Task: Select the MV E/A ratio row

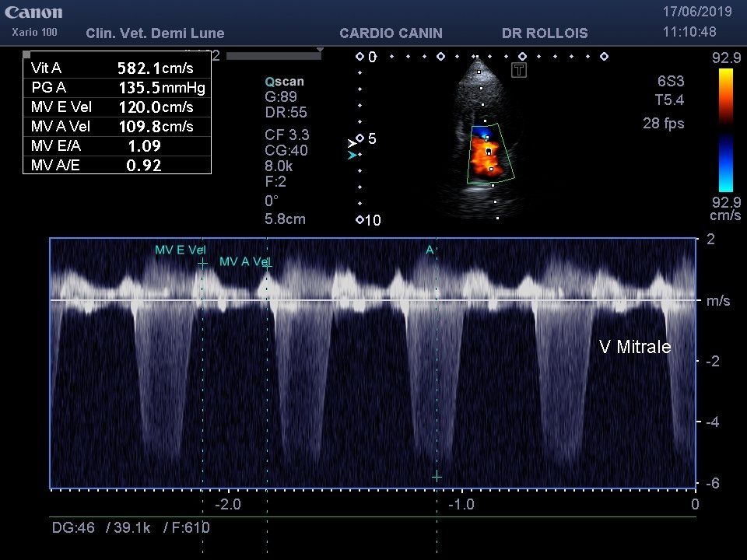Action: [117, 145]
